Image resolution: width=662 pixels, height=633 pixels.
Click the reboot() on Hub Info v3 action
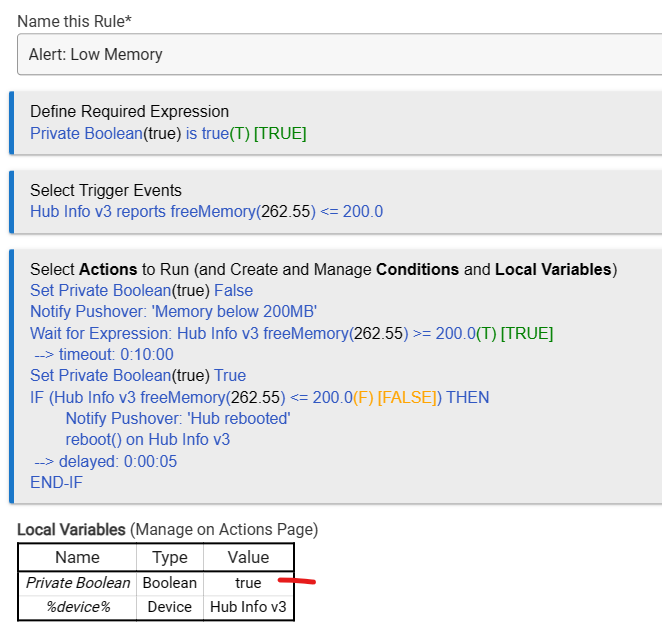[148, 440]
